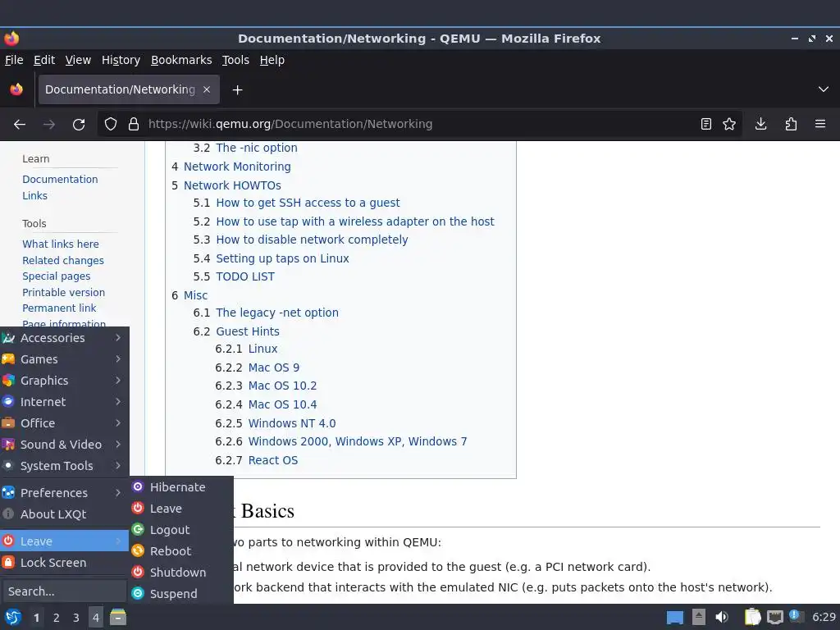Expand the Office menu category
This screenshot has width=840, height=630.
64,423
